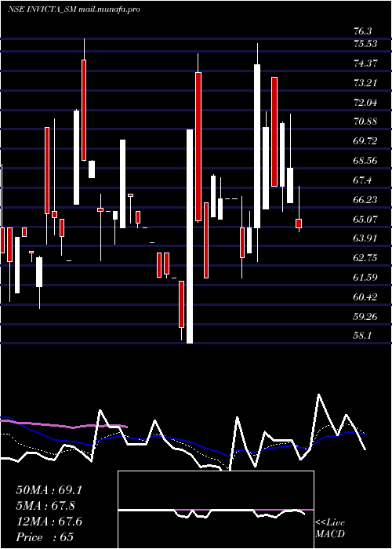Select the 59.26 price axis label
This screenshot has width=392, height=549.
[365, 317]
